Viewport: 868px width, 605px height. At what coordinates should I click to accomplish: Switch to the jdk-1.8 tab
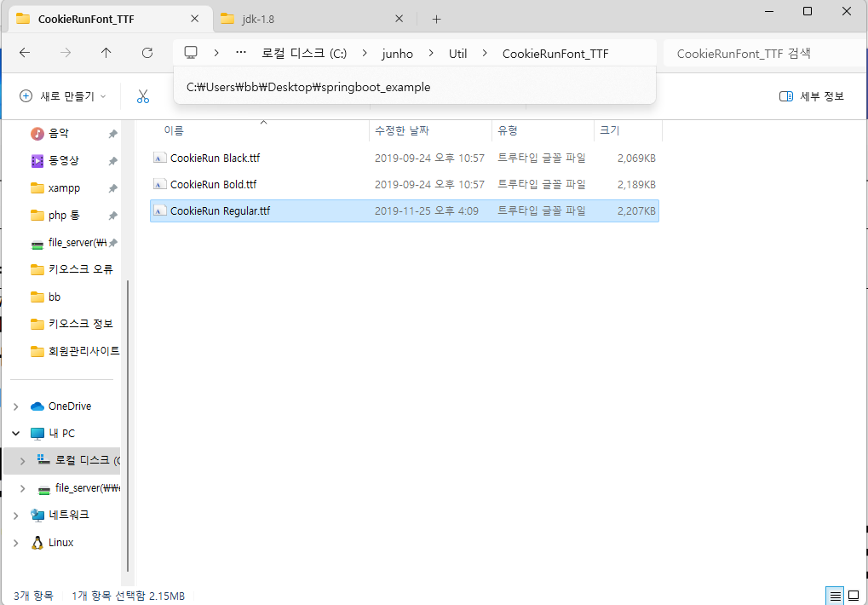click(313, 19)
